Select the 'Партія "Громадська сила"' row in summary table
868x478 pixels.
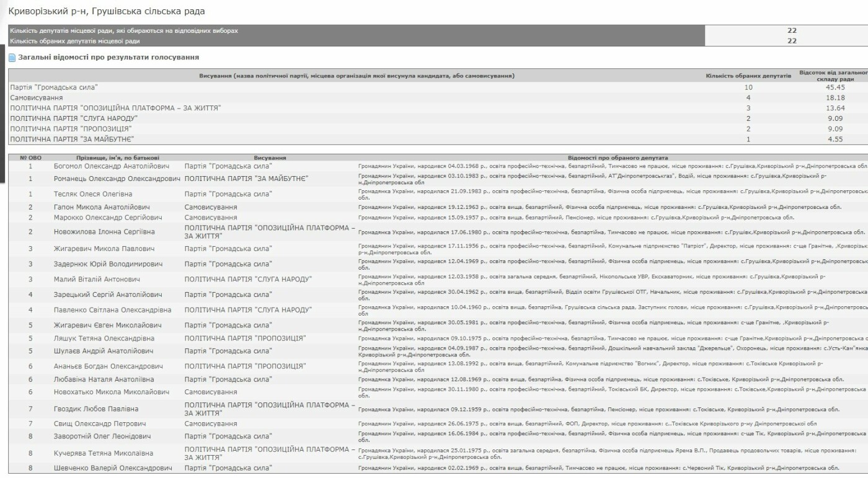[55, 87]
